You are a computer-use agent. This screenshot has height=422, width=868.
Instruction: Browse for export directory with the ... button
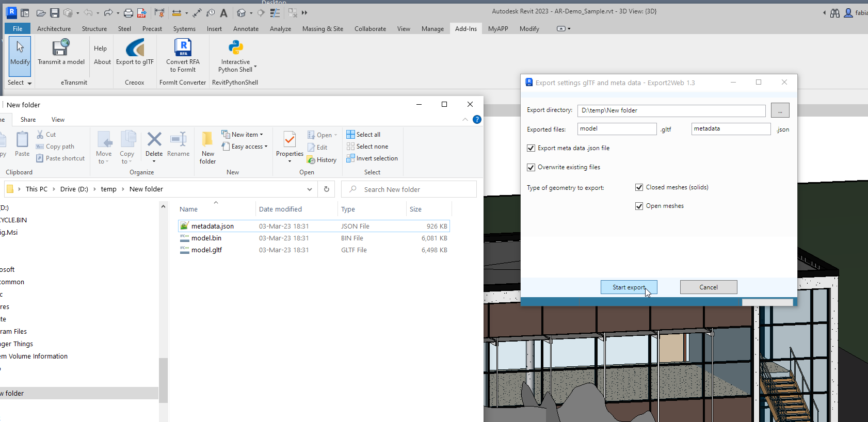(780, 110)
